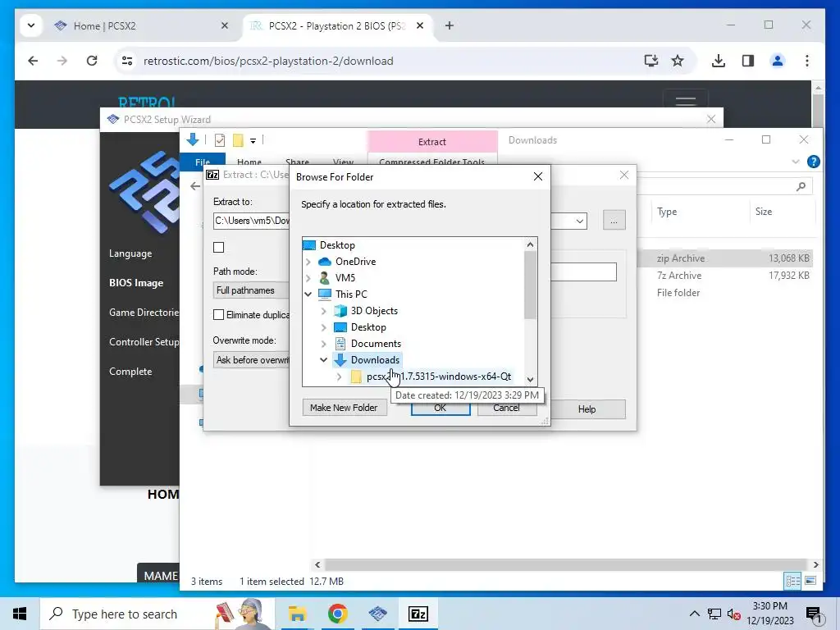This screenshot has width=840, height=630.
Task: Toggle the checkbox below Extract to field
Action: pyautogui.click(x=218, y=248)
